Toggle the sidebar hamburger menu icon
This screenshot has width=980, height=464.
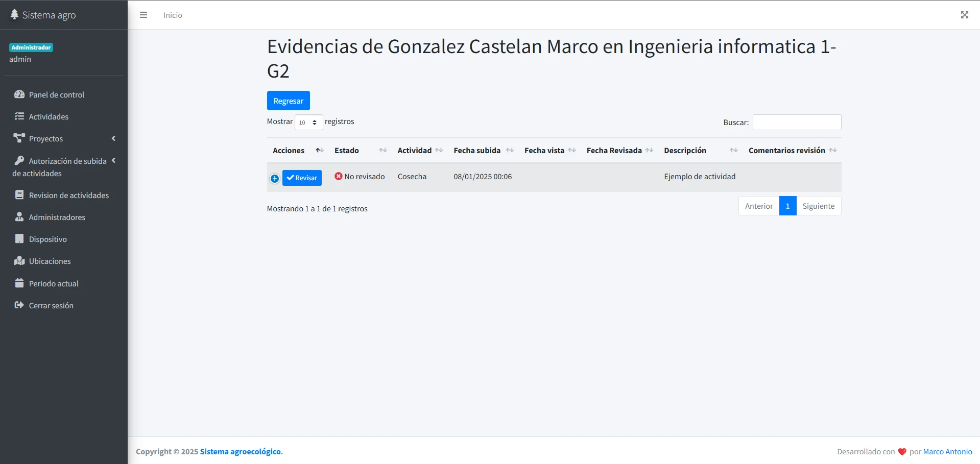(144, 15)
